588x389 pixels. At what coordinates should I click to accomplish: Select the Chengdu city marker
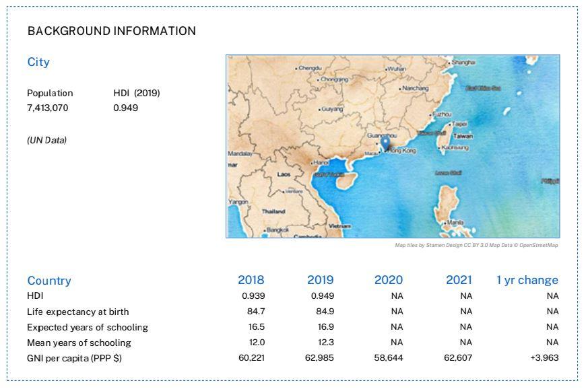[x=297, y=68]
